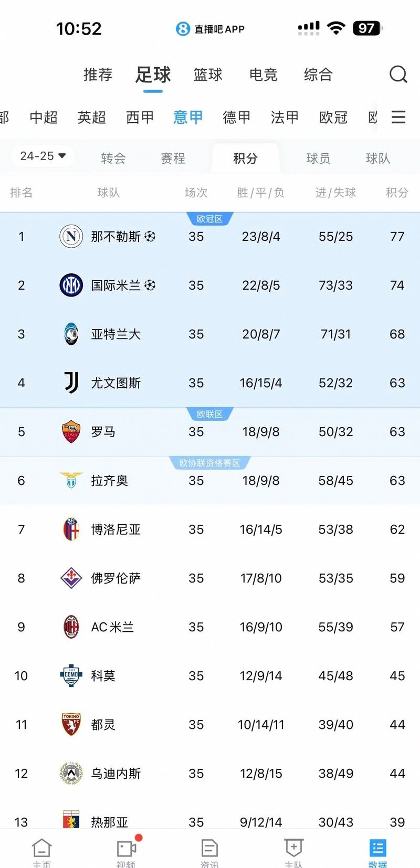Viewport: 420px width, 868px height.
Task: Switch to the 赛程 schedule tab
Action: [x=173, y=158]
